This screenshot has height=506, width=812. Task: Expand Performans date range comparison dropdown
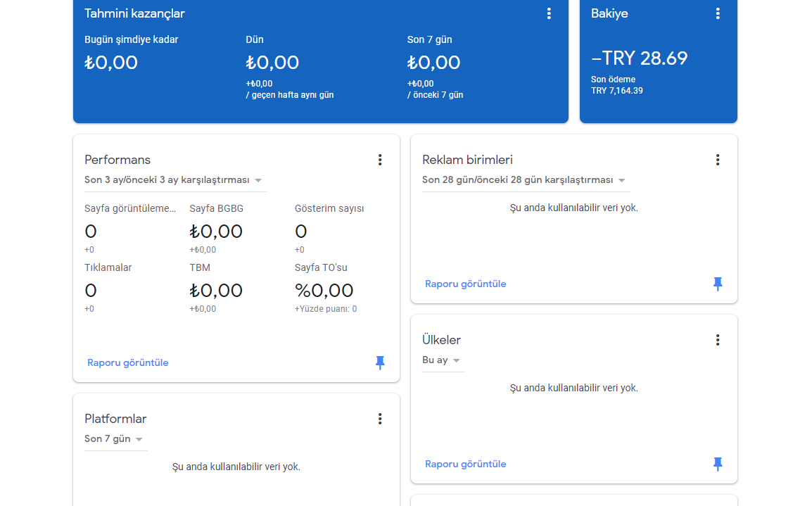(175, 180)
